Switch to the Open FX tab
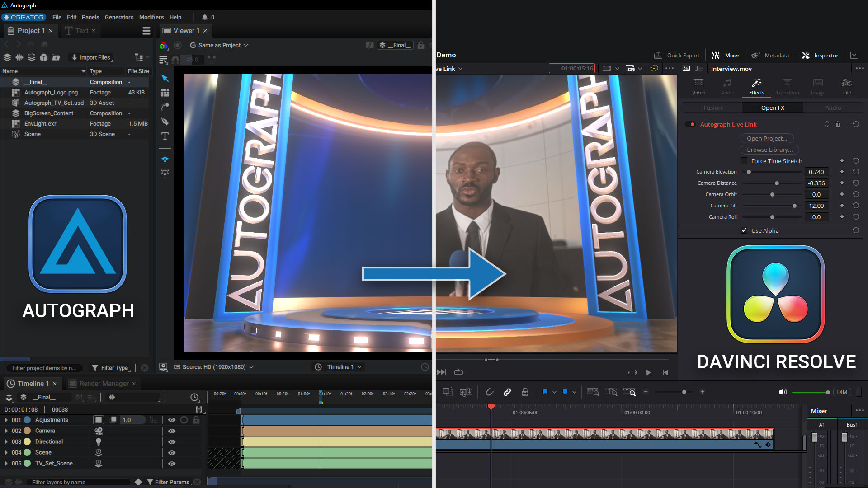The image size is (868, 488). click(x=773, y=108)
